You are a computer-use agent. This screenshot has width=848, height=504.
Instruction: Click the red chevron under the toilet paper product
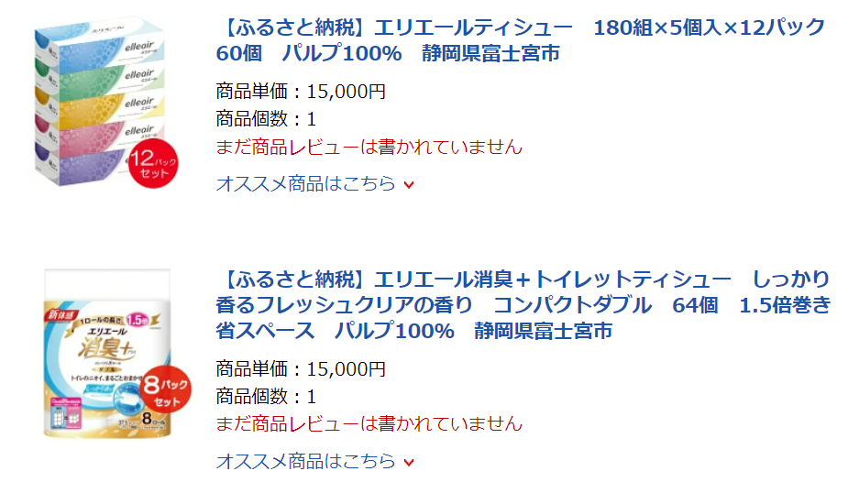(x=409, y=462)
